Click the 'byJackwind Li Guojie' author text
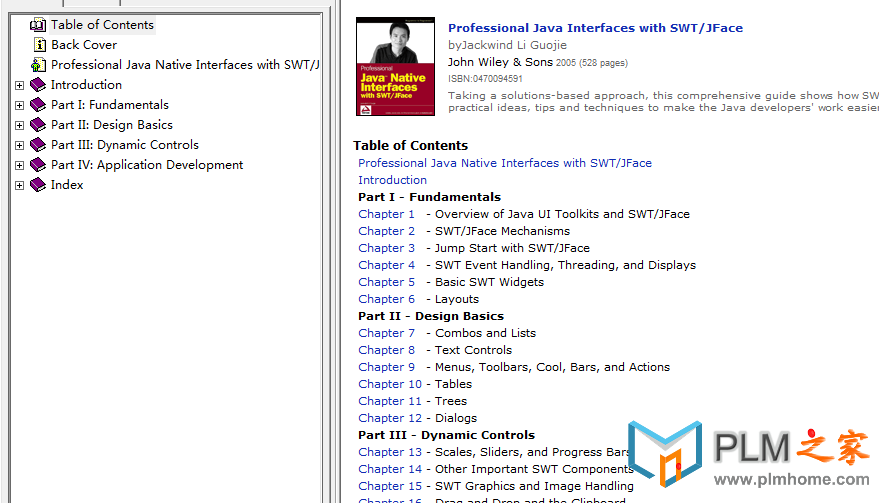This screenshot has height=503, width=879. click(x=507, y=45)
